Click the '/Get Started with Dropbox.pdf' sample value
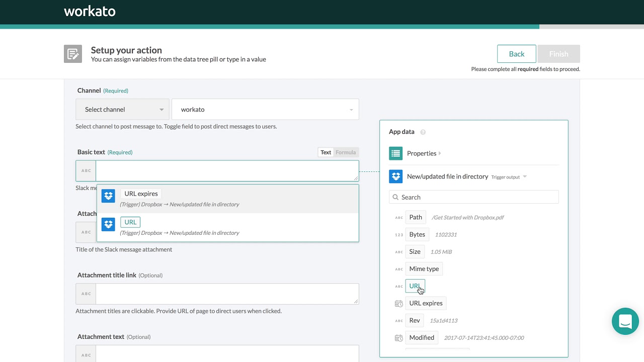The width and height of the screenshot is (644, 362). (467, 218)
